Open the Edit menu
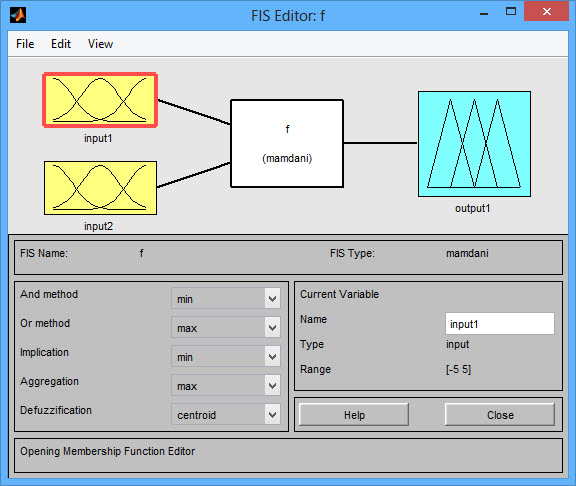The height and width of the screenshot is (486, 576). (61, 44)
